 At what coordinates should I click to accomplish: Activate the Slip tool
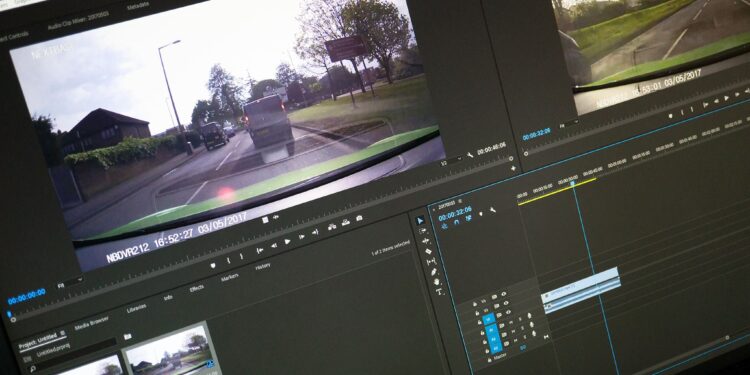tap(431, 262)
